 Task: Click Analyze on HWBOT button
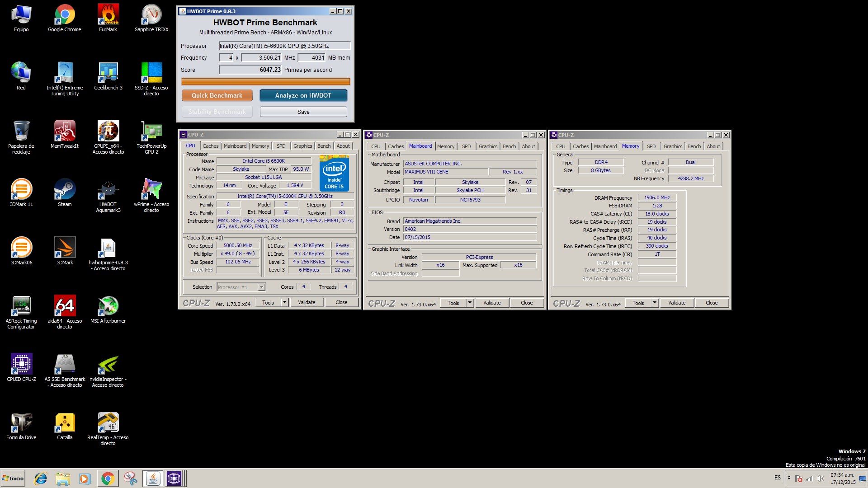point(303,95)
